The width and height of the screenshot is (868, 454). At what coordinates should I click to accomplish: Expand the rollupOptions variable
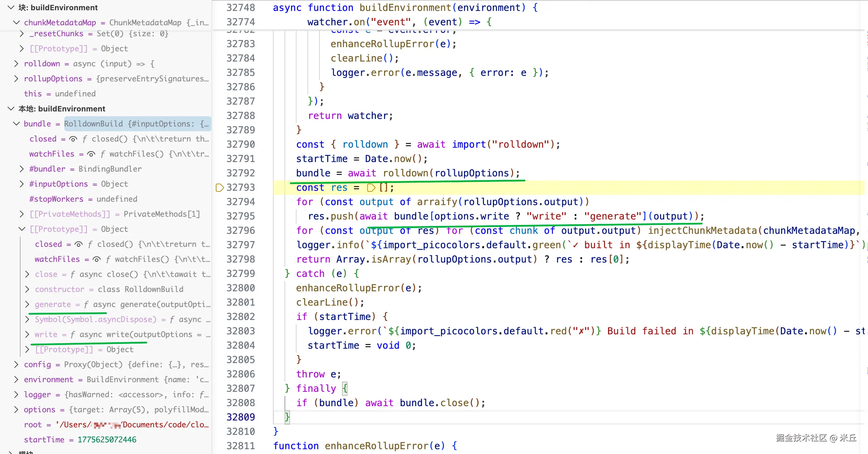[x=16, y=79]
